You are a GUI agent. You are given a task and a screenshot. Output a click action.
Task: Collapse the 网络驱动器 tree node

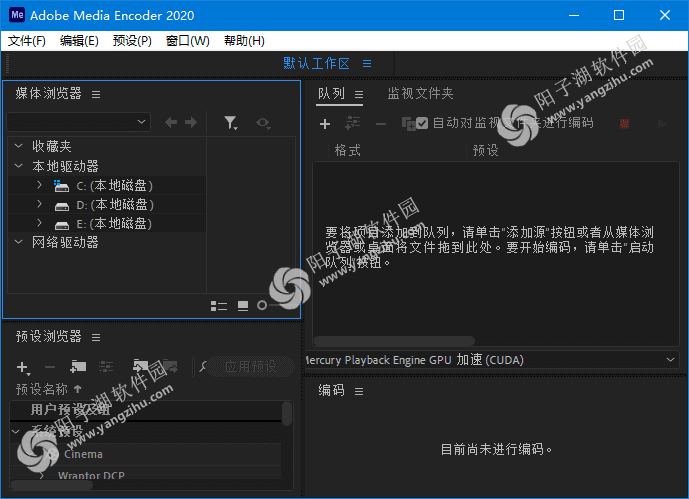pos(18,242)
